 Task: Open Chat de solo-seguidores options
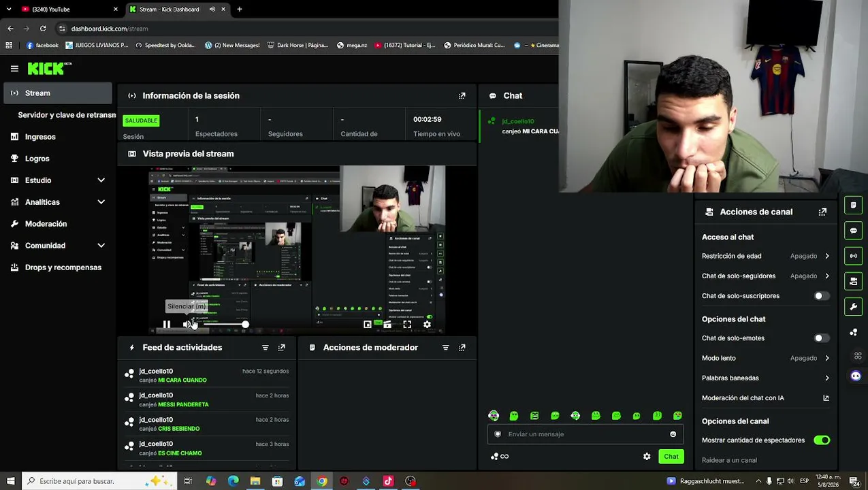766,276
